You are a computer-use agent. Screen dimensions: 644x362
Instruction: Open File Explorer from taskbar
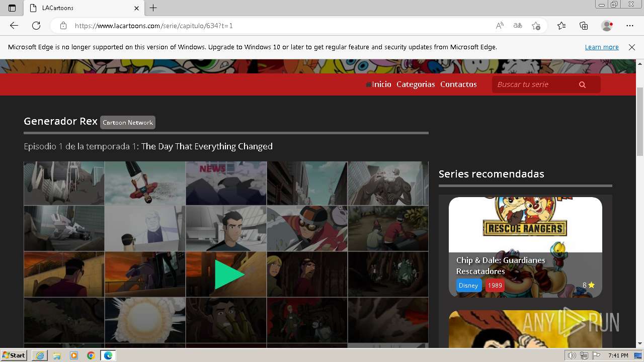pos(57,355)
